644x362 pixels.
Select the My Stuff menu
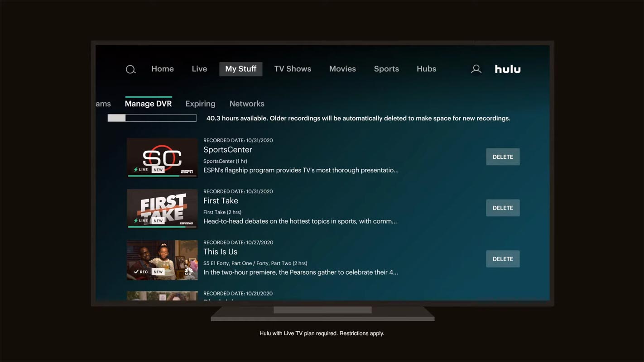241,69
